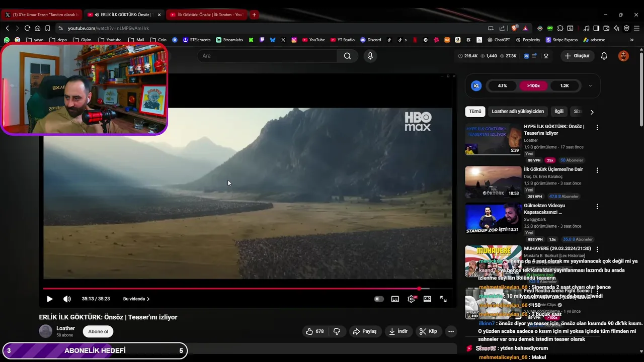Open Loather channel avatar

coord(46,331)
